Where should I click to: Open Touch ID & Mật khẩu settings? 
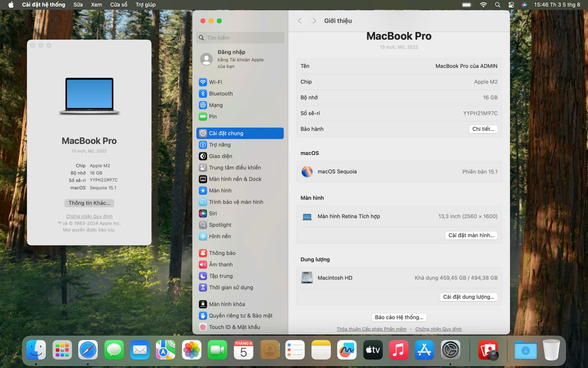pyautogui.click(x=240, y=327)
